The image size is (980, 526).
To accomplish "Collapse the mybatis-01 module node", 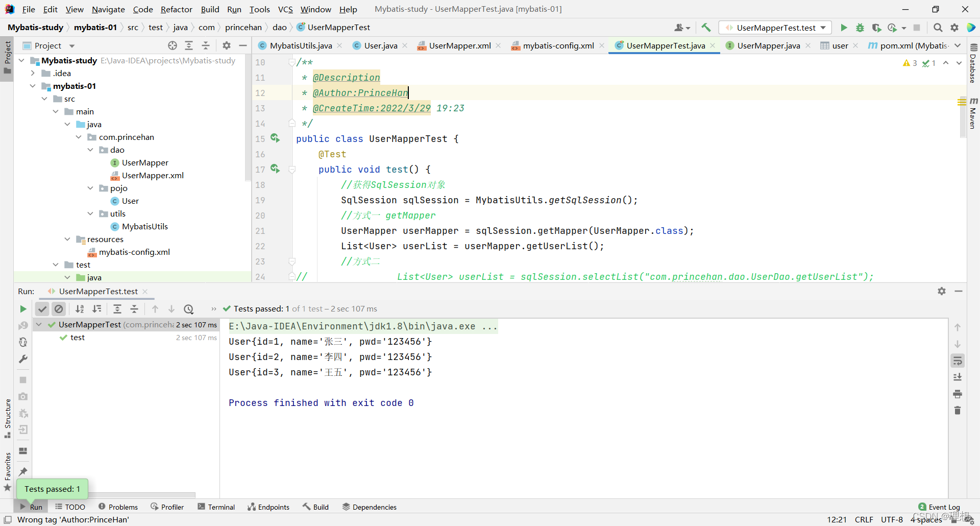I will (33, 86).
